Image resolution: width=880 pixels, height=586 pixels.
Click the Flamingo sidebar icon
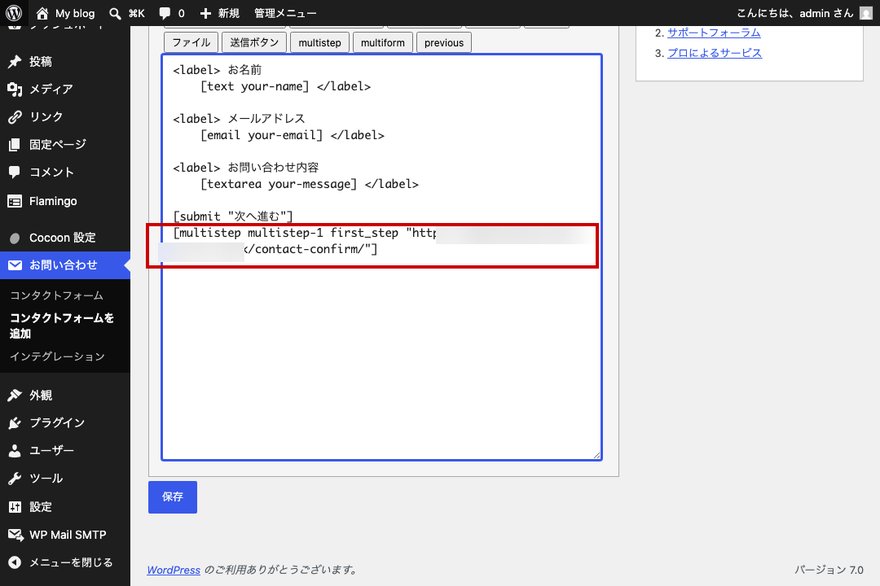pyautogui.click(x=15, y=201)
